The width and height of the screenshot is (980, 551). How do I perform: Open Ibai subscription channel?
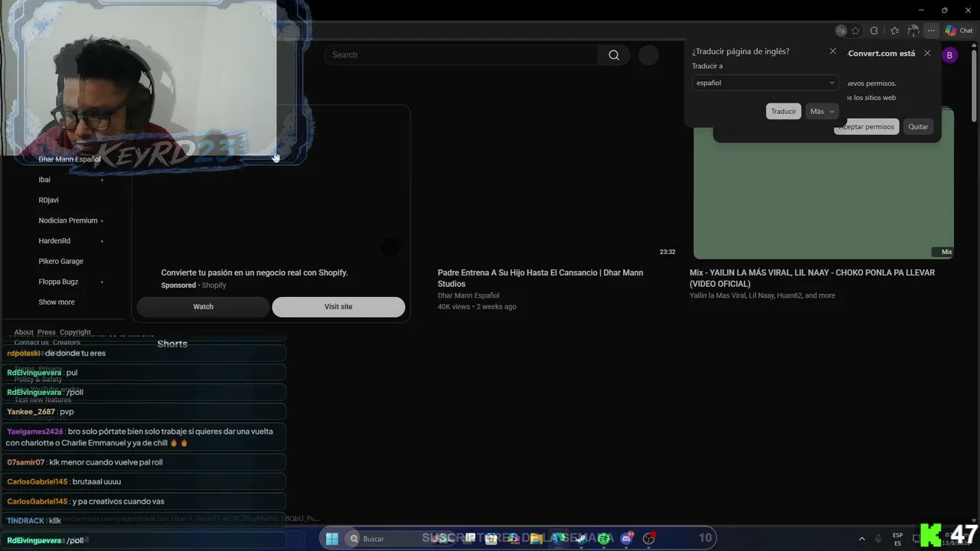(44, 180)
